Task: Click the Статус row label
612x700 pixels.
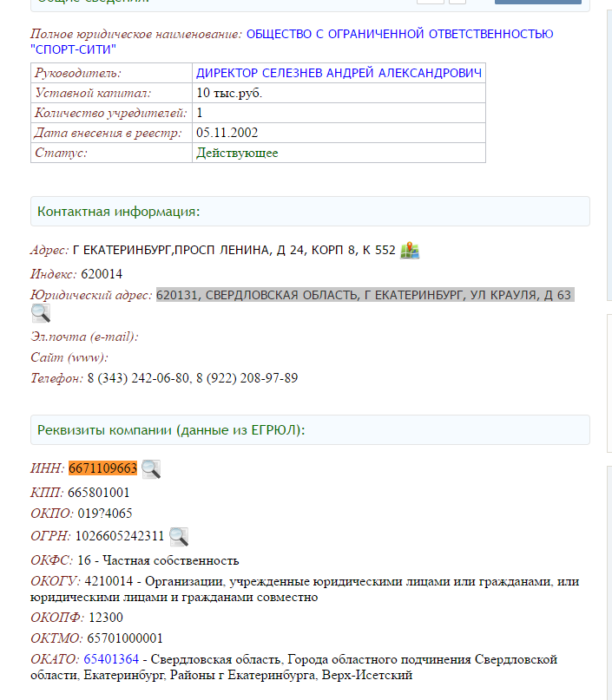Action: point(61,153)
